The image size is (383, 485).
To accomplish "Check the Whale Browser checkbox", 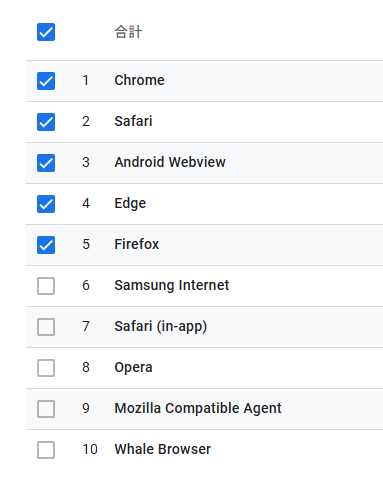I will [x=46, y=450].
